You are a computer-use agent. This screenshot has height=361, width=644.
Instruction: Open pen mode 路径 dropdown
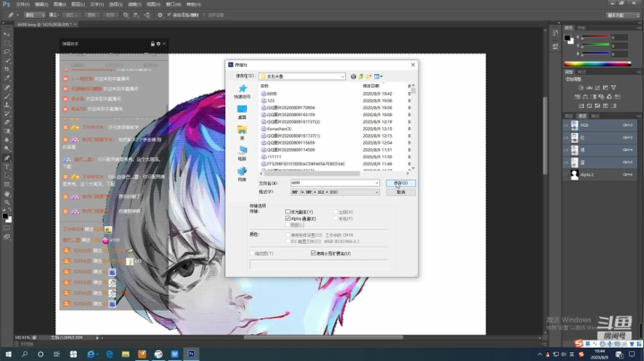[x=35, y=15]
